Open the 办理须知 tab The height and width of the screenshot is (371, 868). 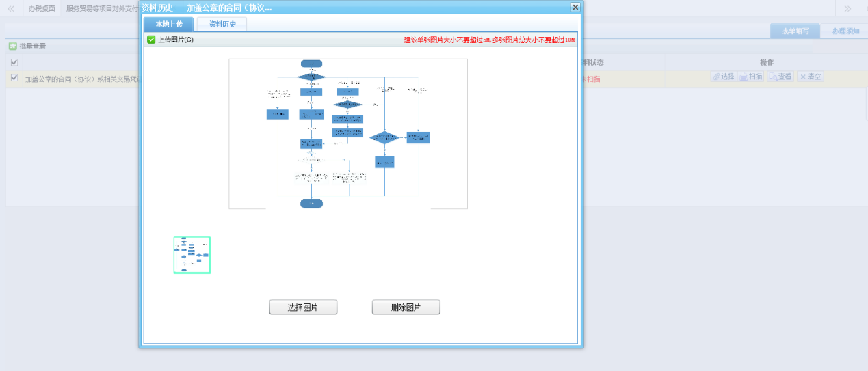(845, 31)
